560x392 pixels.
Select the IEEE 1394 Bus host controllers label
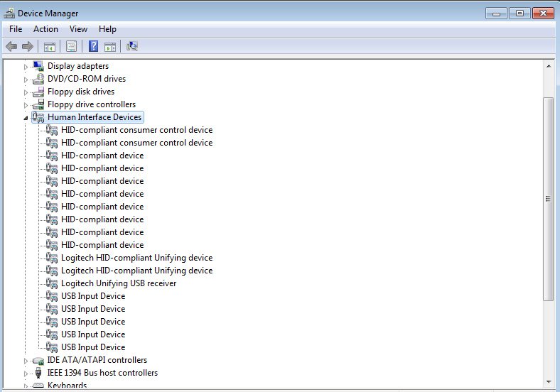102,373
